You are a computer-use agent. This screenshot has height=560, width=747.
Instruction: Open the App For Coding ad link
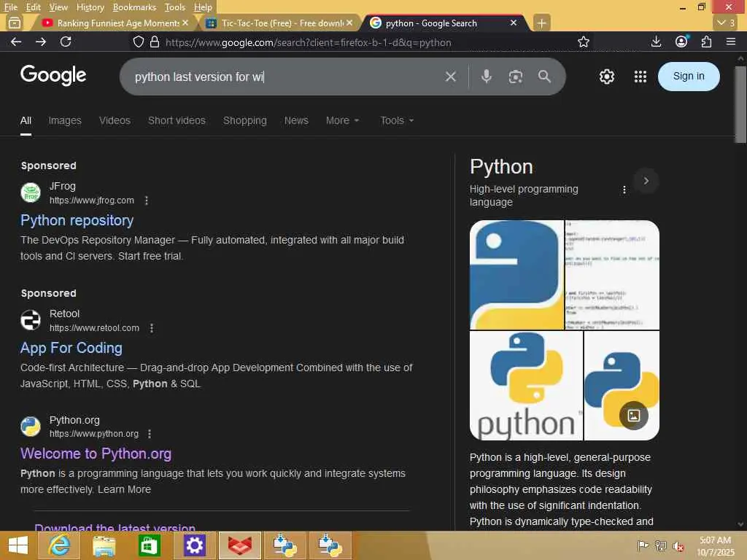[71, 348]
